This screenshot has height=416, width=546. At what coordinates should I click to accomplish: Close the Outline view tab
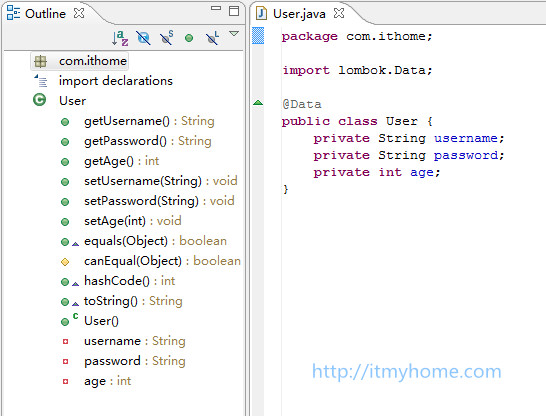pos(79,13)
